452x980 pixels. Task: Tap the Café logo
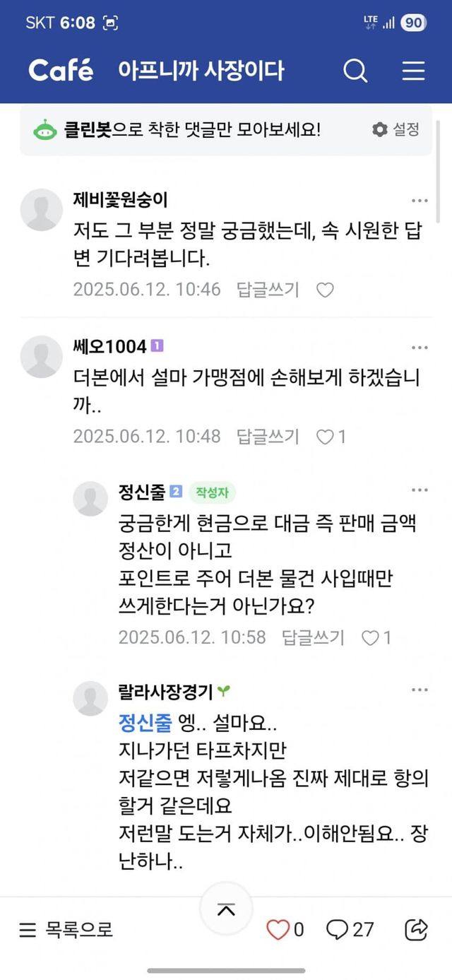click(61, 70)
